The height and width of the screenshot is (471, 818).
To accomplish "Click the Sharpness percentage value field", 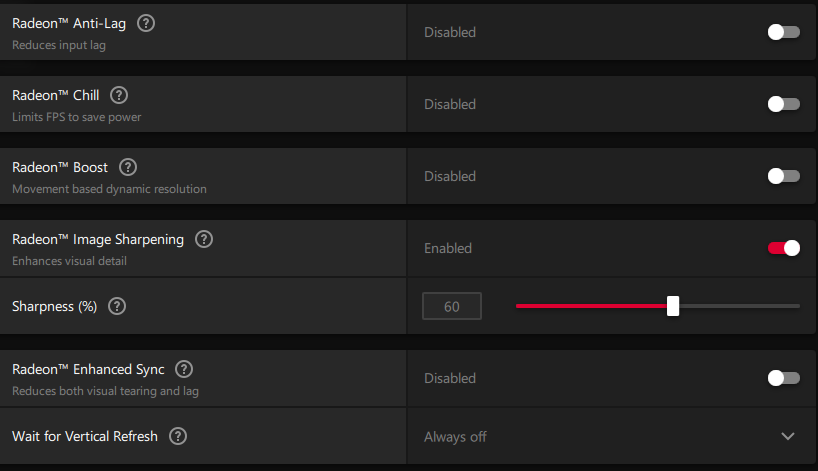I will click(x=452, y=306).
